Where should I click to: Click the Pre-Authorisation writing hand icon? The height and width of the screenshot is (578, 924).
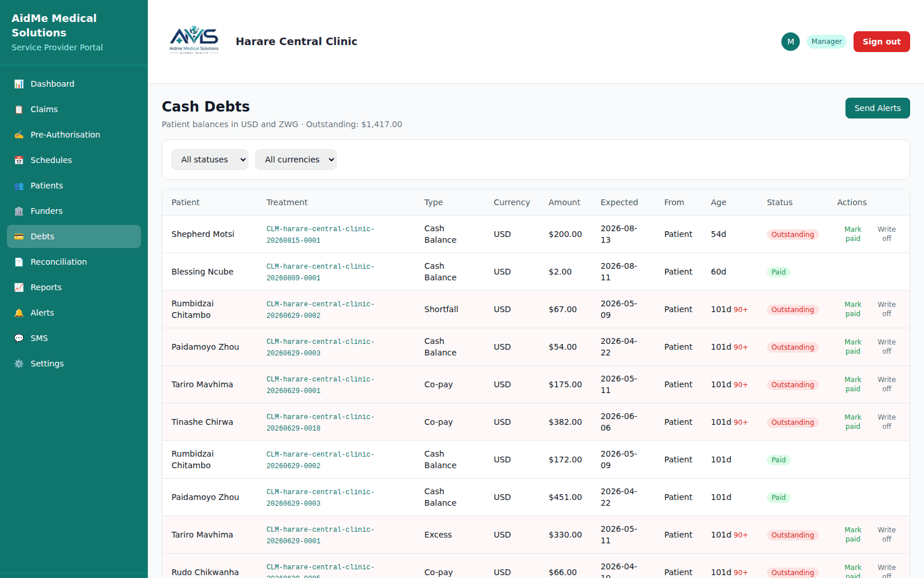[19, 135]
